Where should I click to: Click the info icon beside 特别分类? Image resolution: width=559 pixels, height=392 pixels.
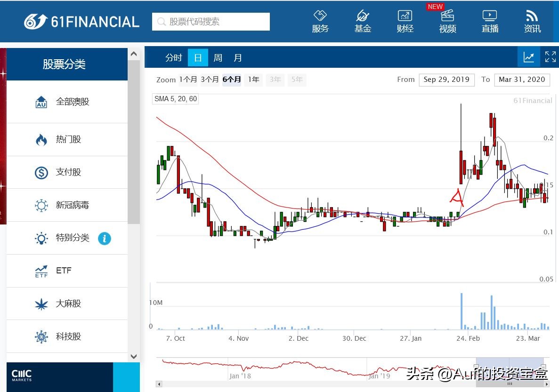click(104, 239)
